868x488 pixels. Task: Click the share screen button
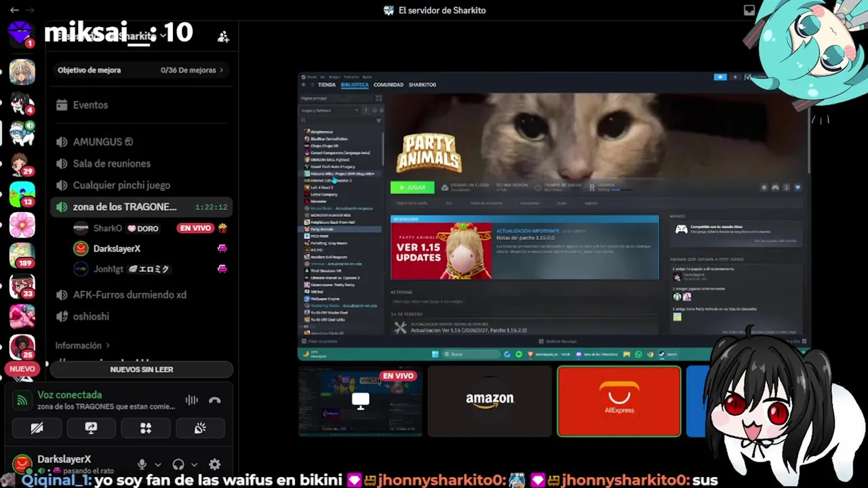click(x=91, y=428)
